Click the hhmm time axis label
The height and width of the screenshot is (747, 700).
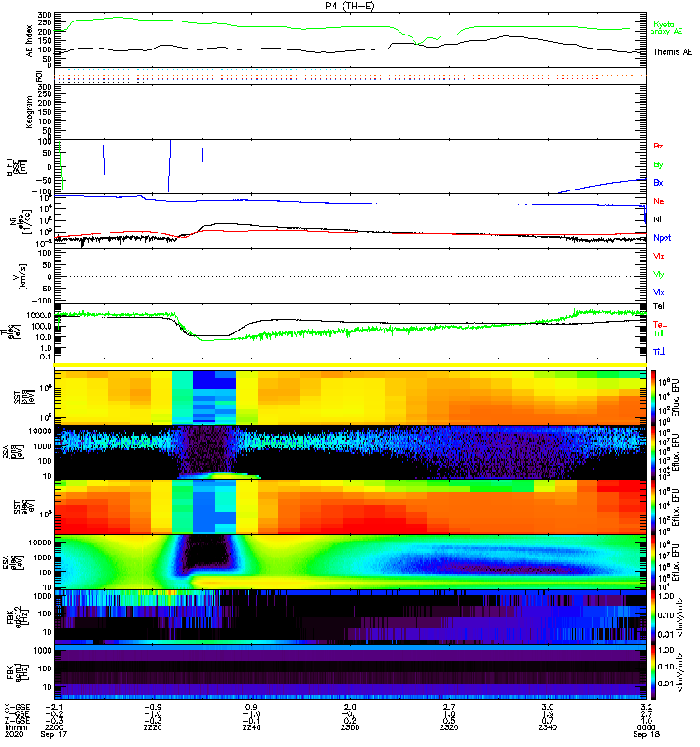(16, 727)
